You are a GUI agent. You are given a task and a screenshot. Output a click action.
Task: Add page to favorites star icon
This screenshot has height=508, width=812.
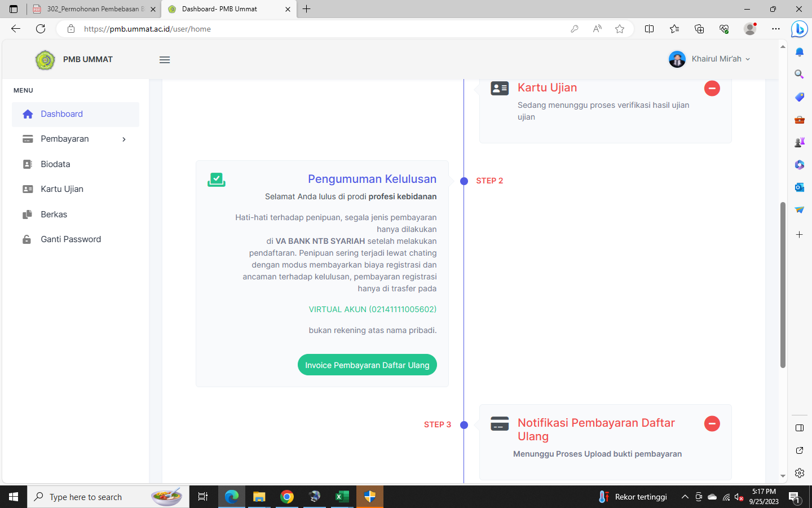coord(620,29)
